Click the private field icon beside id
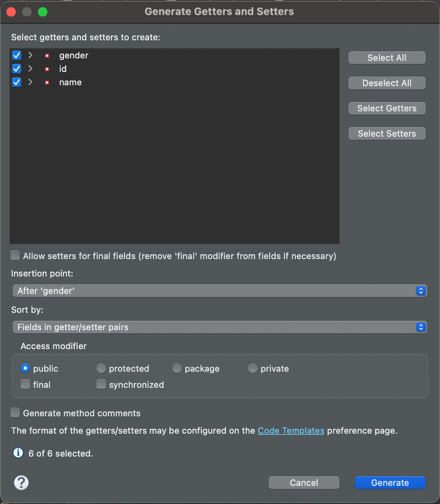 pos(47,69)
